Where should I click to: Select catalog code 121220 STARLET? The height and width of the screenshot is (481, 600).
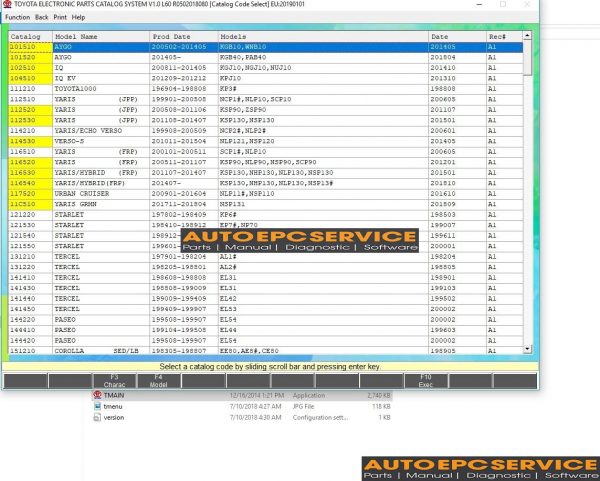click(30, 214)
